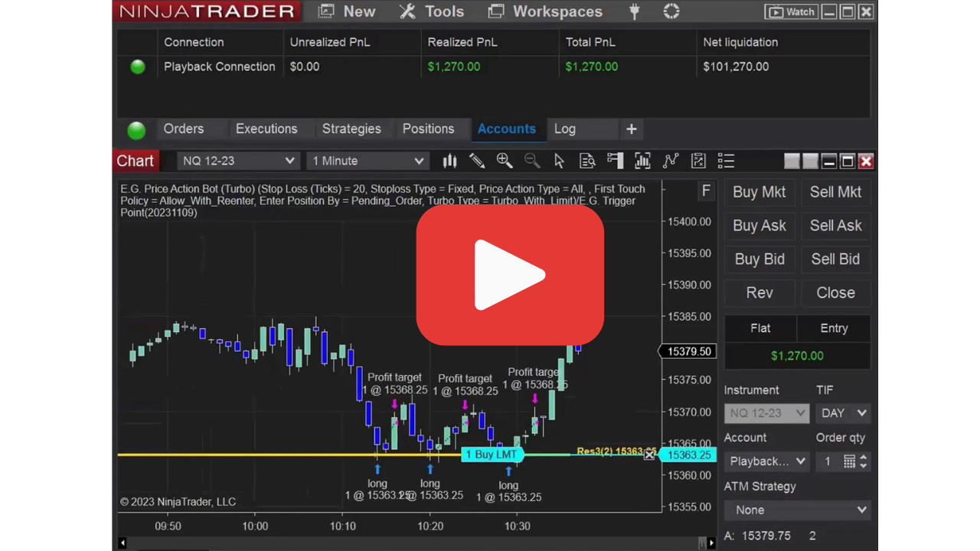Click the Order qty stepper arrows
This screenshot has width=980, height=551.
click(x=864, y=461)
